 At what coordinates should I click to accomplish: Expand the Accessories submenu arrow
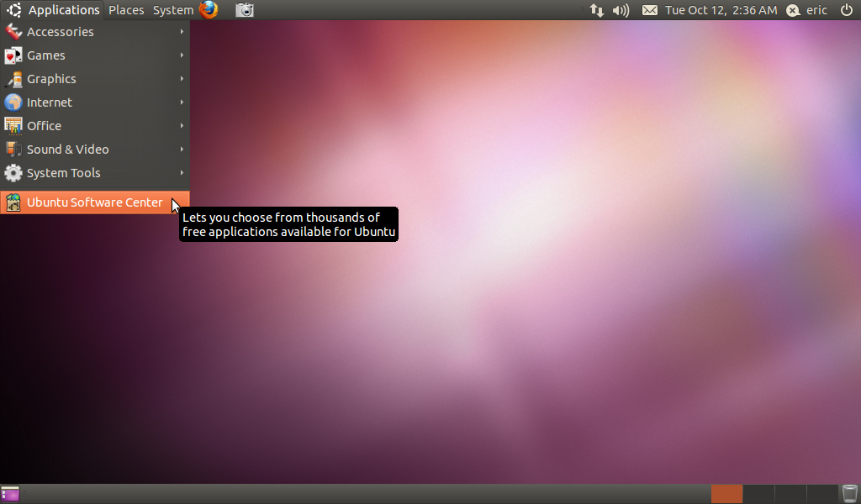coord(182,32)
